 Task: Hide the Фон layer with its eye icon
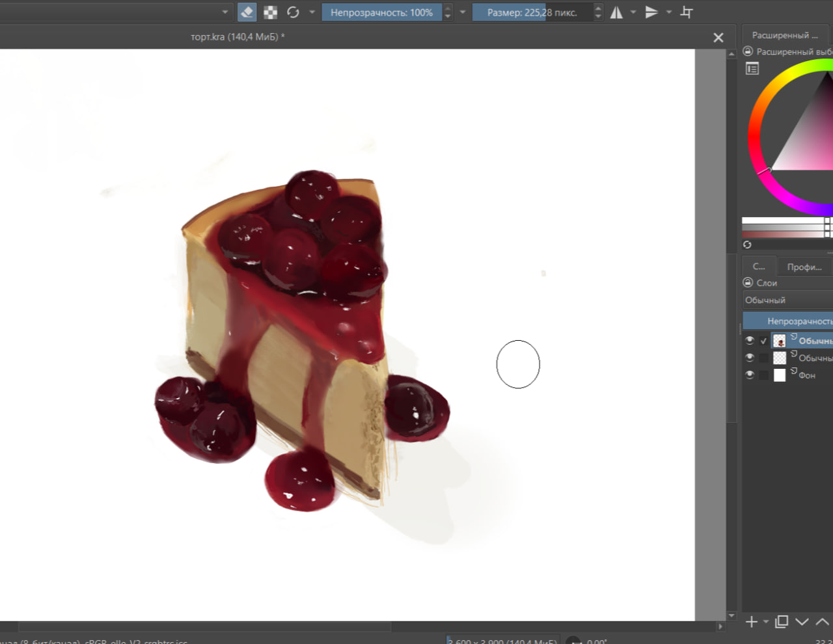pos(750,375)
